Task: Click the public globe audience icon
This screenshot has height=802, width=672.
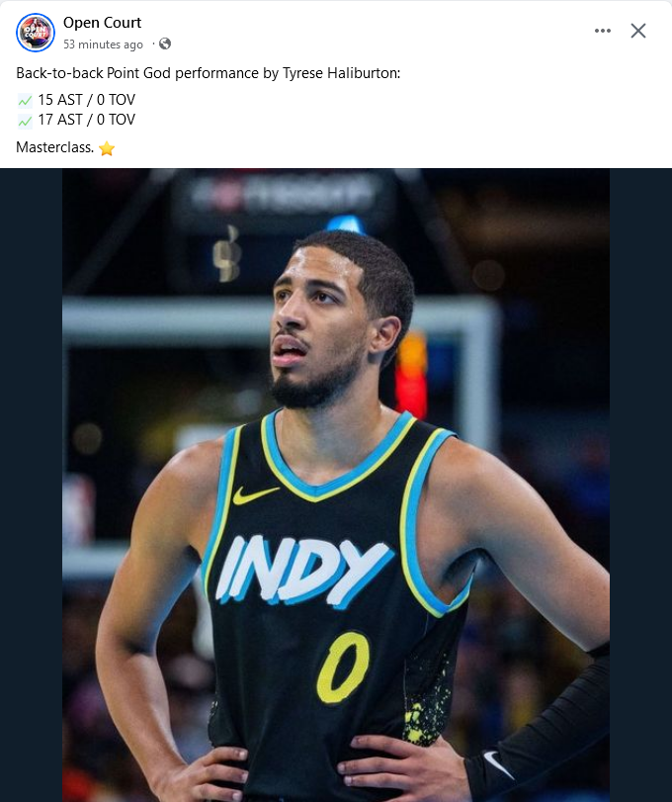Action: tap(165, 44)
